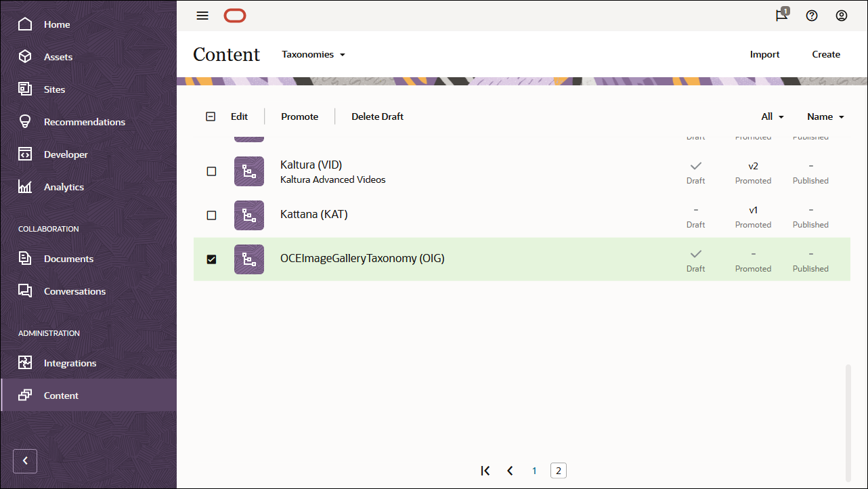Image resolution: width=868 pixels, height=489 pixels.
Task: Select the Kaltura (VID) taxonomy checkbox
Action: (x=211, y=171)
